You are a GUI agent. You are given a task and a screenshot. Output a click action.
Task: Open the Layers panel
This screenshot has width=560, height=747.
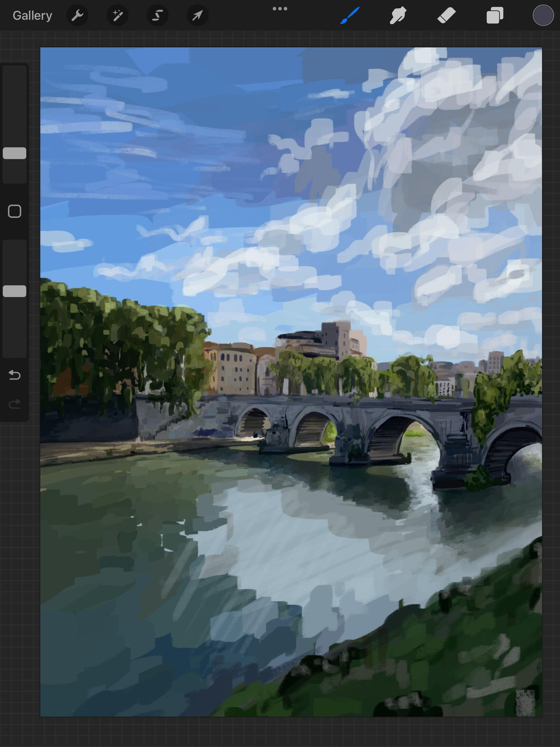coord(495,16)
